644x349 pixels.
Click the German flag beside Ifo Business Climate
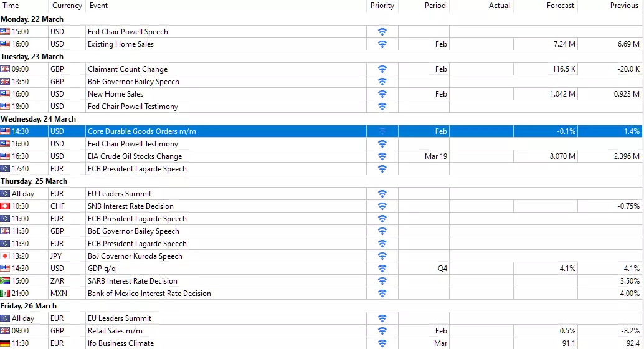tap(5, 343)
